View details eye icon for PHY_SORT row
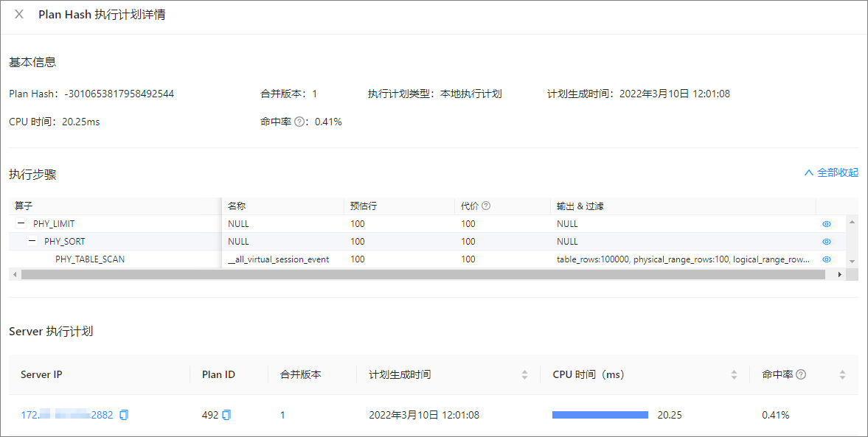Image resolution: width=868 pixels, height=437 pixels. point(827,242)
